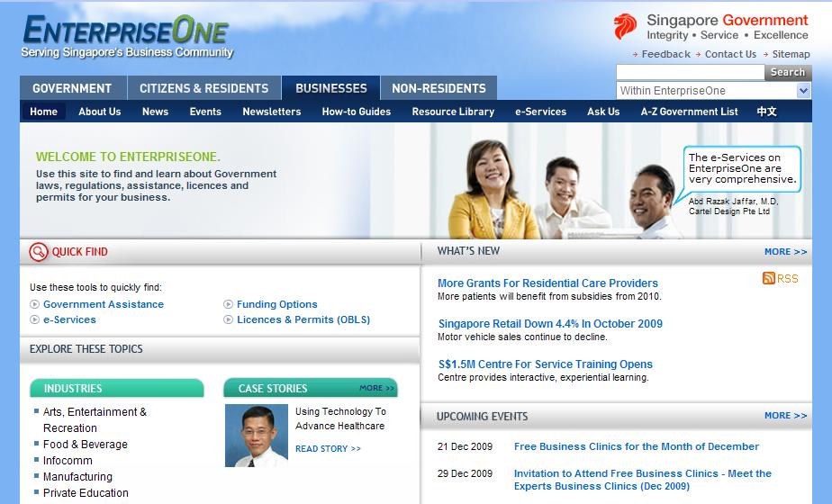Open Infocomm industry

pos(68,461)
